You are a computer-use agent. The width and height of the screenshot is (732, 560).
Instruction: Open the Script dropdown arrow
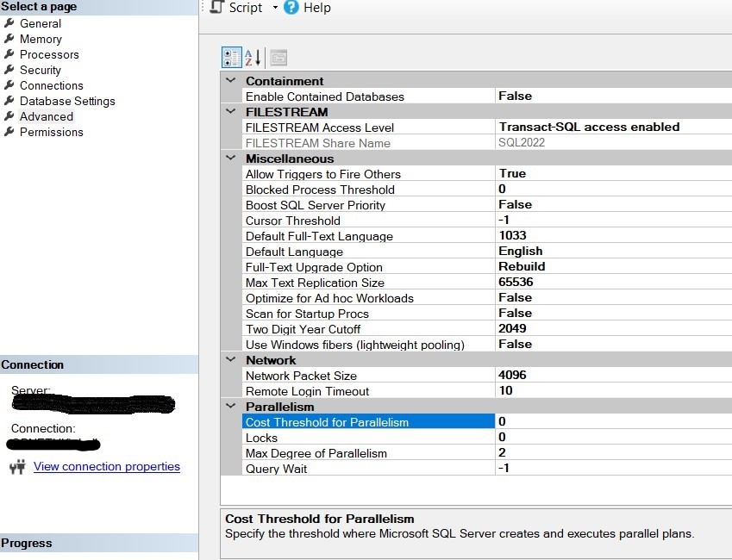(x=275, y=8)
